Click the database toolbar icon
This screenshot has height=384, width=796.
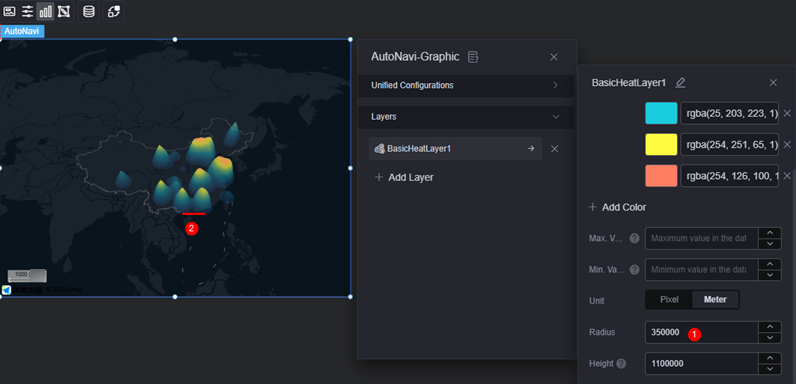[x=89, y=11]
